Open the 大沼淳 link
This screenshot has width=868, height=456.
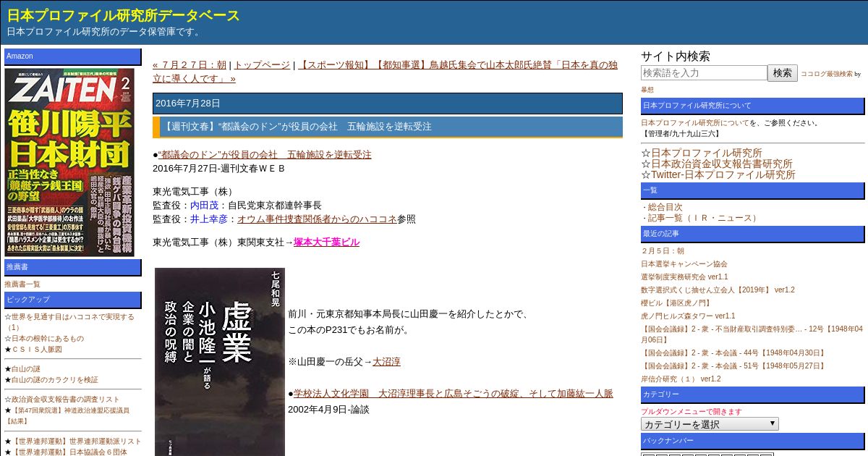pyautogui.click(x=386, y=361)
